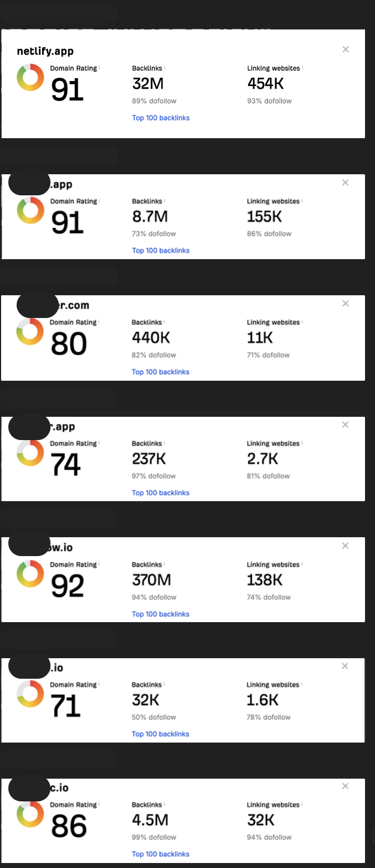Close the card showing Domain Rating 74

(x=346, y=425)
